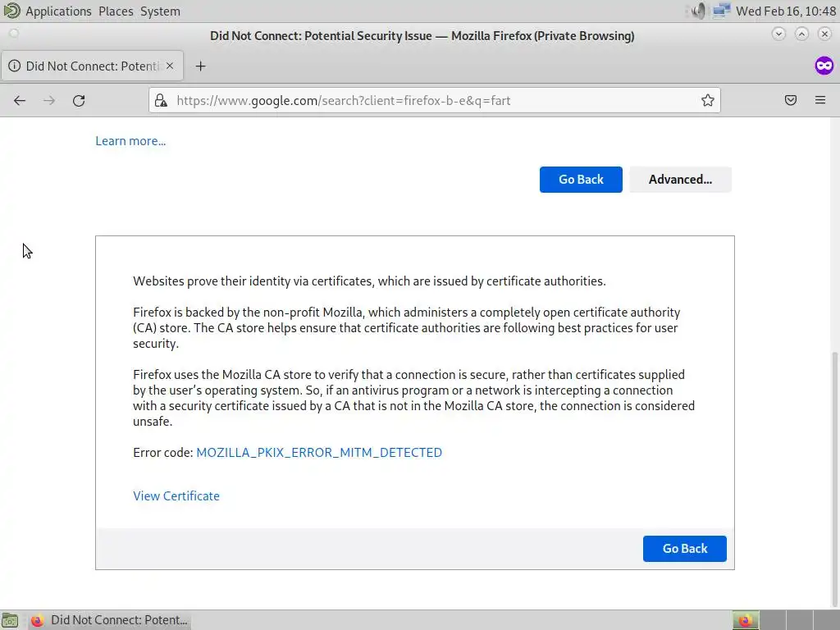Close the Did Not Connect tab
This screenshot has width=840, height=630.
coord(170,66)
